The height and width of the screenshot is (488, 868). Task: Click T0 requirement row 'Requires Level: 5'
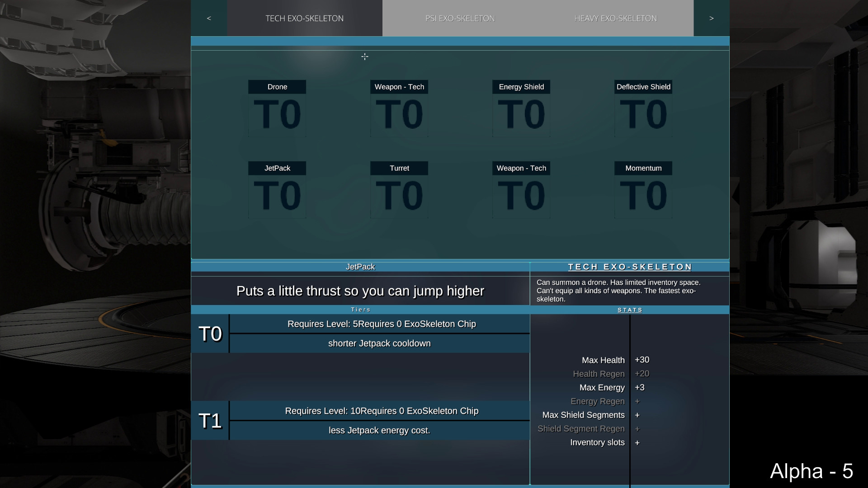pos(381,324)
